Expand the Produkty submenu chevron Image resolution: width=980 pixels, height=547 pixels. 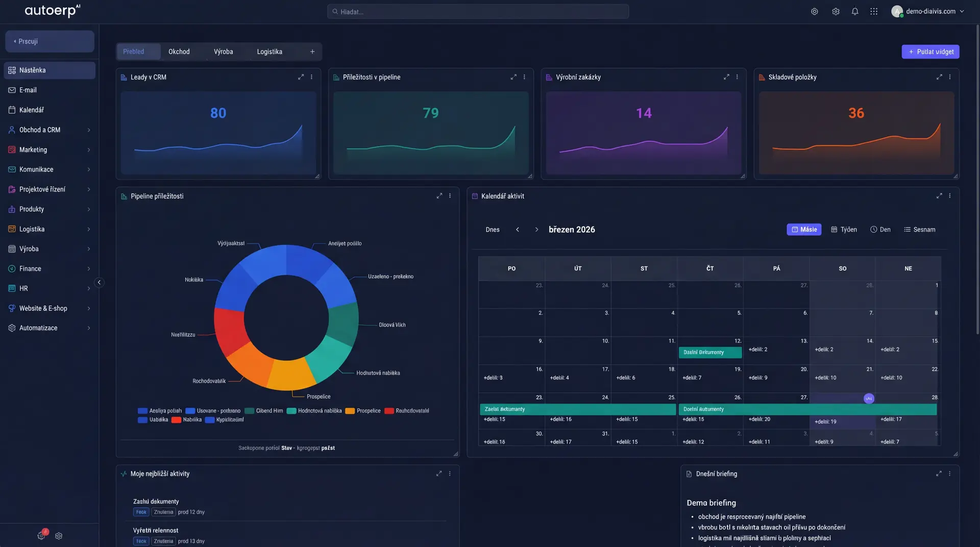pyautogui.click(x=89, y=209)
